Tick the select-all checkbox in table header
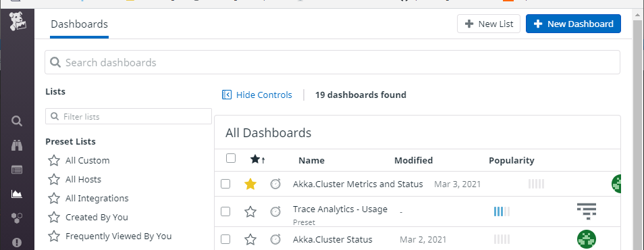Screen dimensions: 644x250 [x=231, y=158]
